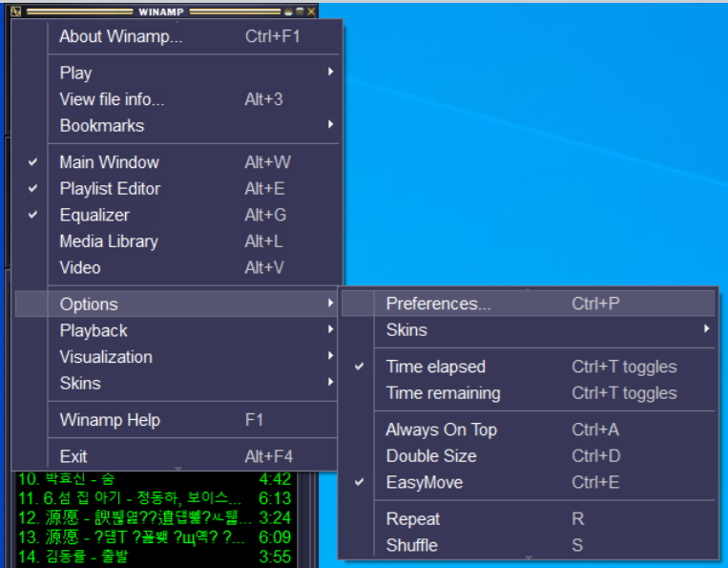Toggle Shuffle playback
The width and height of the screenshot is (728, 568).
(528, 545)
